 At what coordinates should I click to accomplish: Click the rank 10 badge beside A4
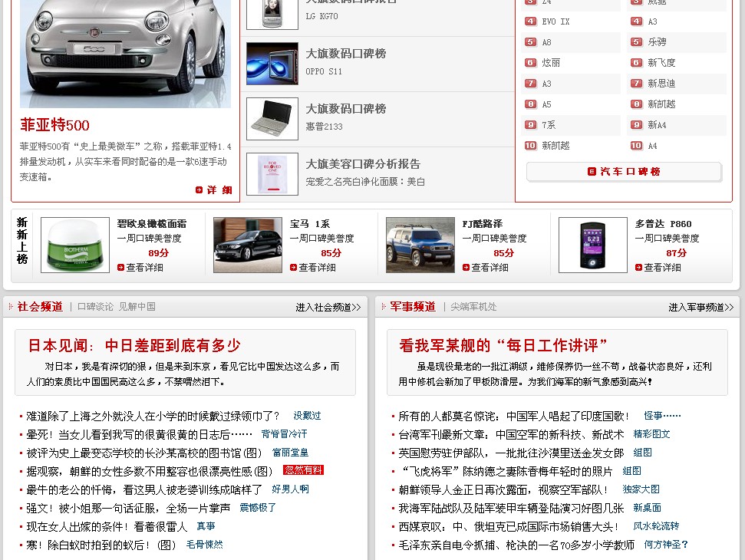click(x=636, y=146)
